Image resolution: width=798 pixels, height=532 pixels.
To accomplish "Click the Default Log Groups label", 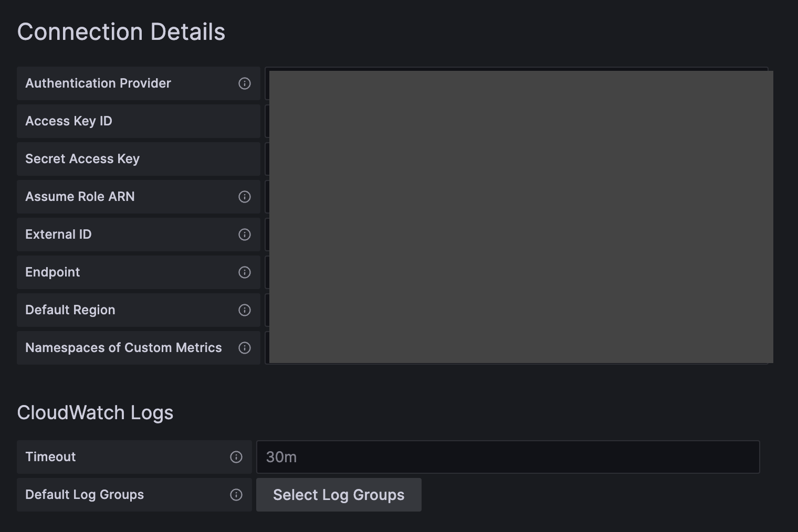I will click(85, 495).
